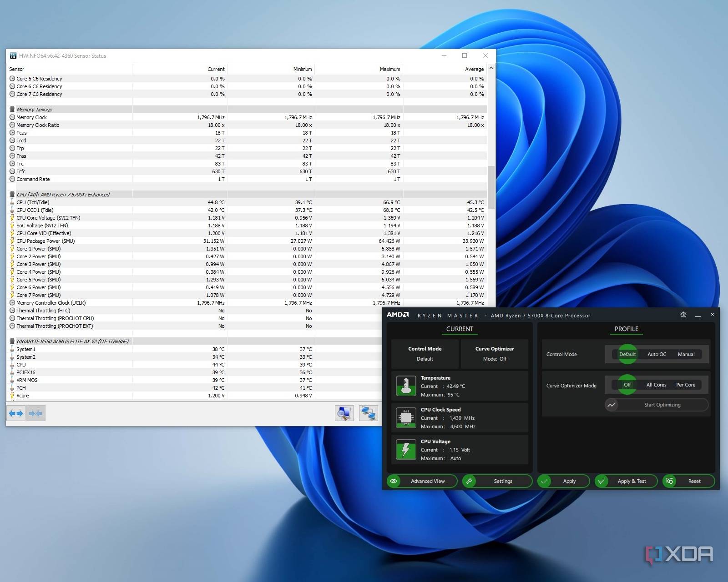Click the HWiNFO expand columns arrows button

16,413
